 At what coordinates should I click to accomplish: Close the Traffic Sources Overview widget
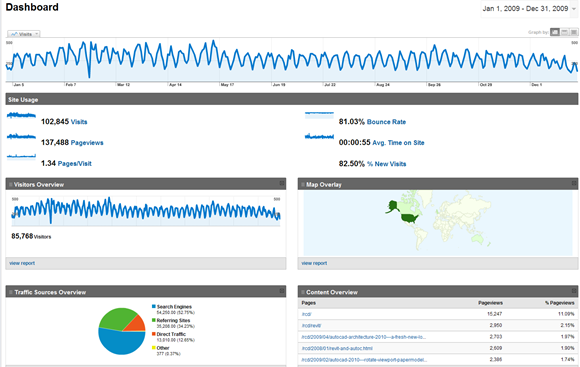coord(282,291)
